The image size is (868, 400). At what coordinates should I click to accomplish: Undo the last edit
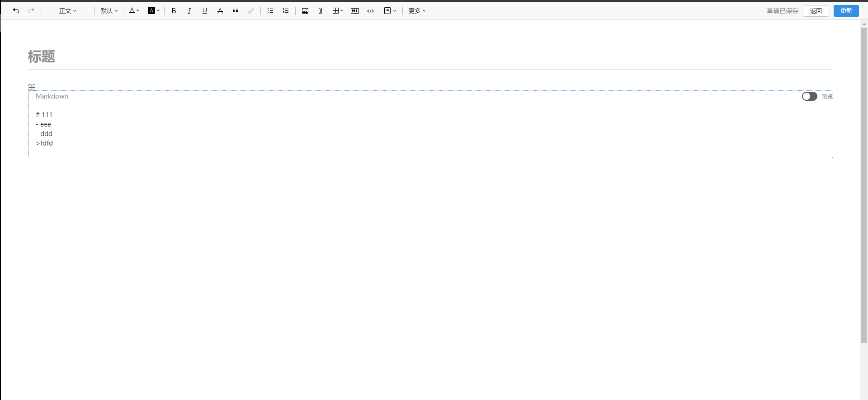click(16, 11)
